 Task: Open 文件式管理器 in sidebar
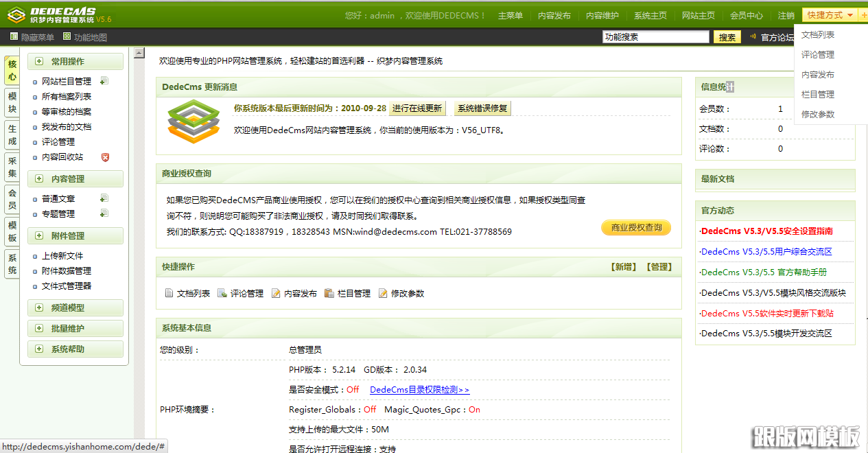coord(67,286)
